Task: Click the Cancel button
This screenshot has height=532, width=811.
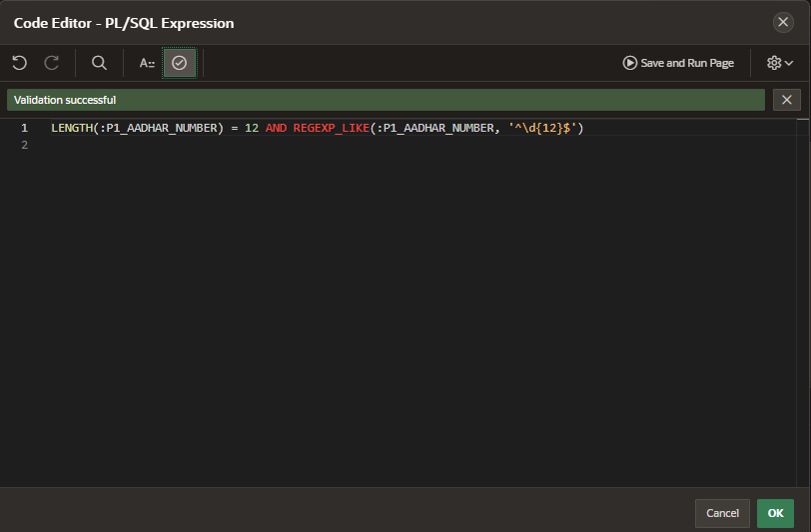Action: (x=722, y=513)
